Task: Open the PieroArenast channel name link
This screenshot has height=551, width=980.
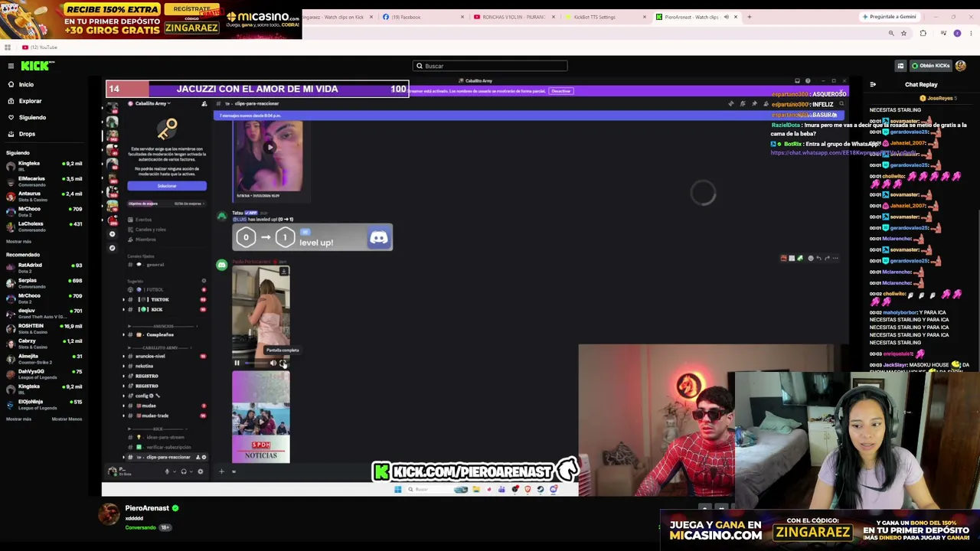Action: pyautogui.click(x=147, y=508)
